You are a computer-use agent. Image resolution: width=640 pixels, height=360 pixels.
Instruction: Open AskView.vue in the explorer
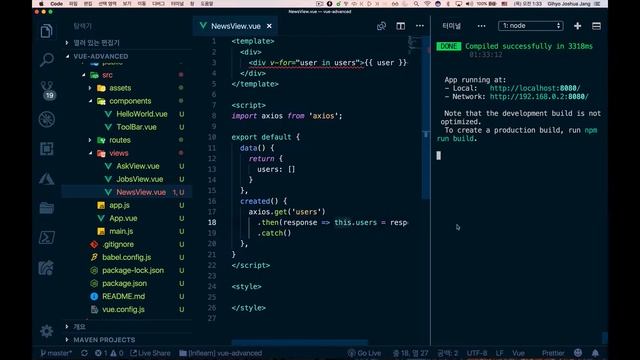138,166
